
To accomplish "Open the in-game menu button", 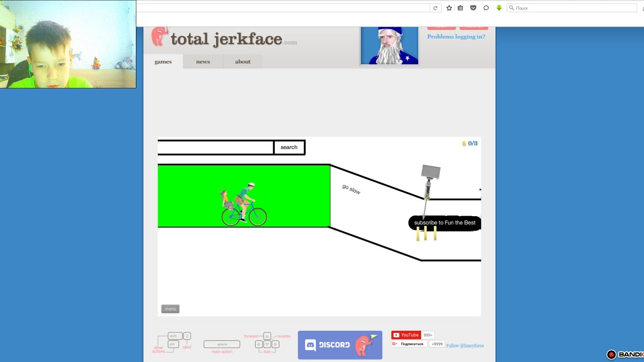I will pyautogui.click(x=170, y=309).
